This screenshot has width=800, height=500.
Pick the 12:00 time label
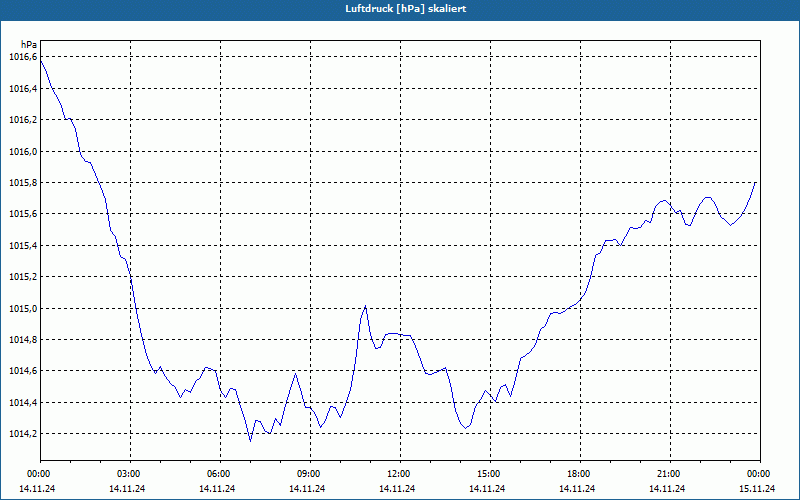[x=398, y=474]
